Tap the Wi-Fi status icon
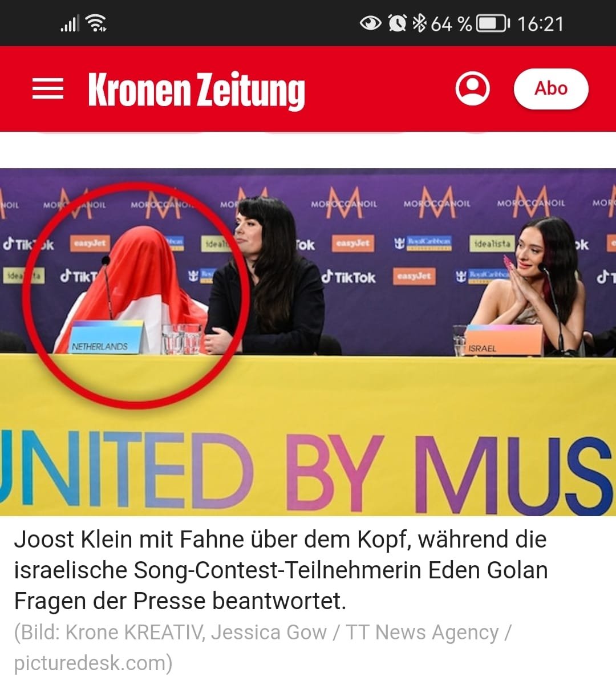 pos(96,23)
